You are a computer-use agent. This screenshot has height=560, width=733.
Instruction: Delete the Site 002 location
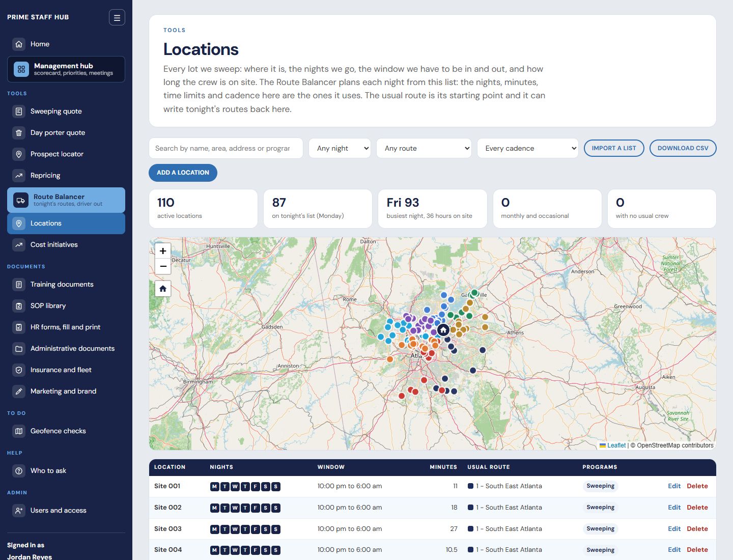697,508
